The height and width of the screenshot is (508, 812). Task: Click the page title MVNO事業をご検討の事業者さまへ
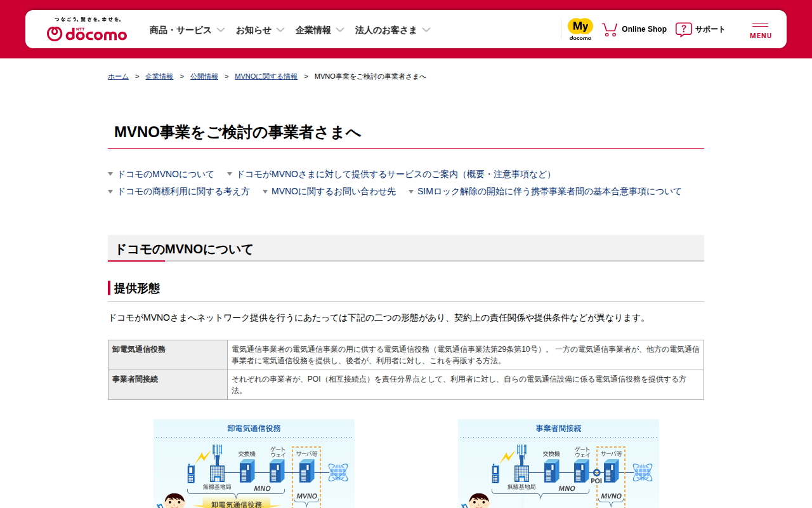[237, 132]
